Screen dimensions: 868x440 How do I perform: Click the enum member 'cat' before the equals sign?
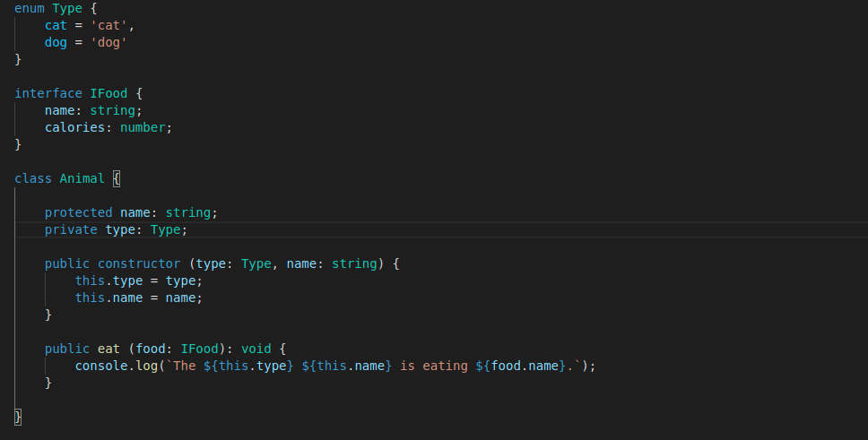(x=56, y=25)
